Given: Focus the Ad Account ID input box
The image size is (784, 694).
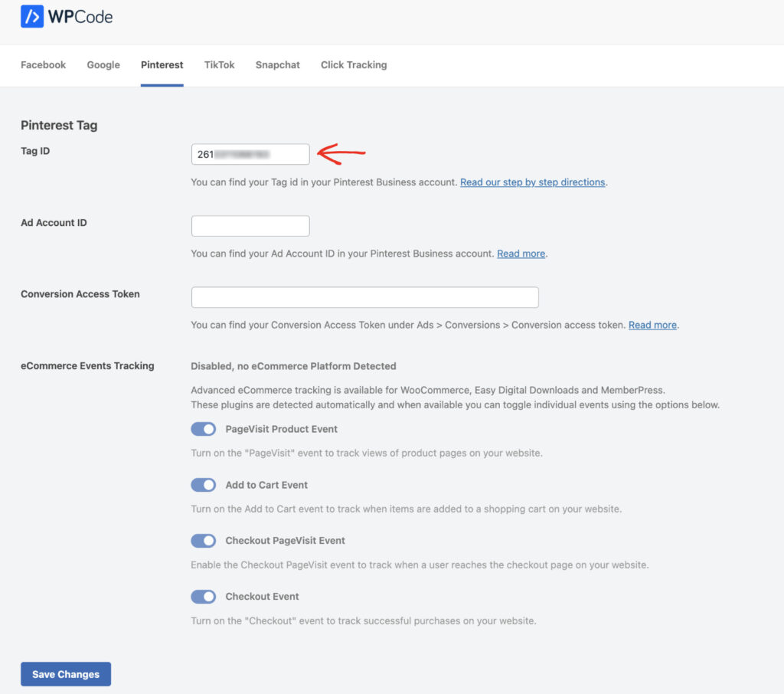Looking at the screenshot, I should click(x=249, y=225).
